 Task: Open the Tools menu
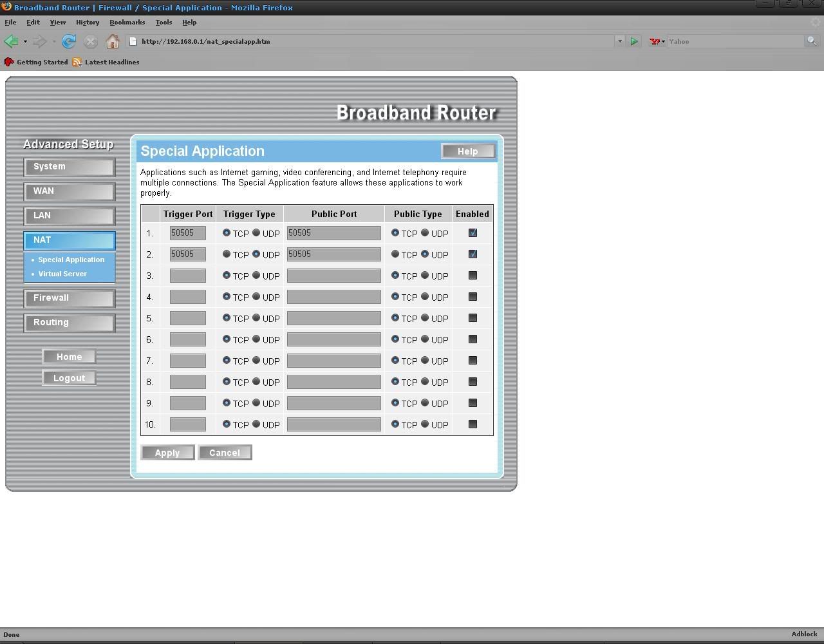[164, 22]
